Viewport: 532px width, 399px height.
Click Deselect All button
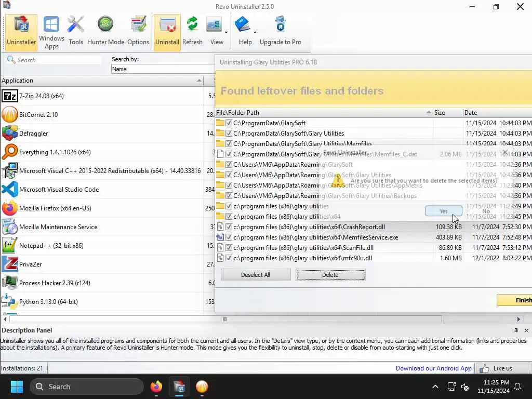(256, 275)
